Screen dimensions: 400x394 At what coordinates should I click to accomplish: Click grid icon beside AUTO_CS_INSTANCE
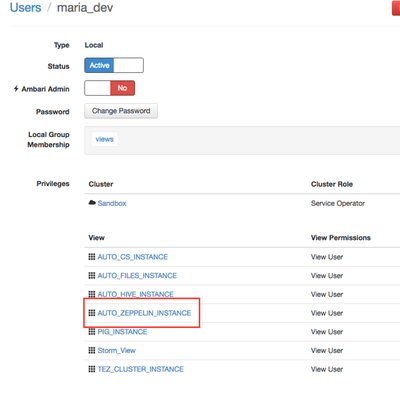click(92, 257)
